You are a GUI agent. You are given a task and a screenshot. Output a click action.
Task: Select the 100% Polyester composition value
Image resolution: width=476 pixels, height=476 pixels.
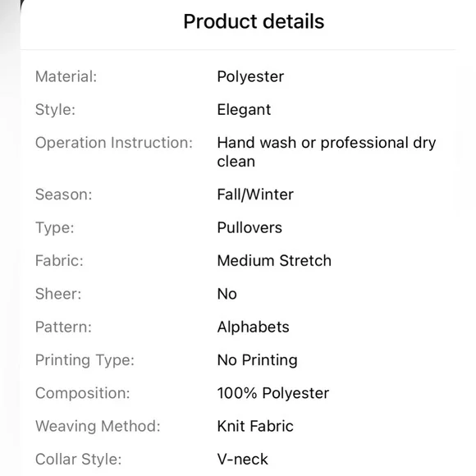pyautogui.click(x=273, y=393)
